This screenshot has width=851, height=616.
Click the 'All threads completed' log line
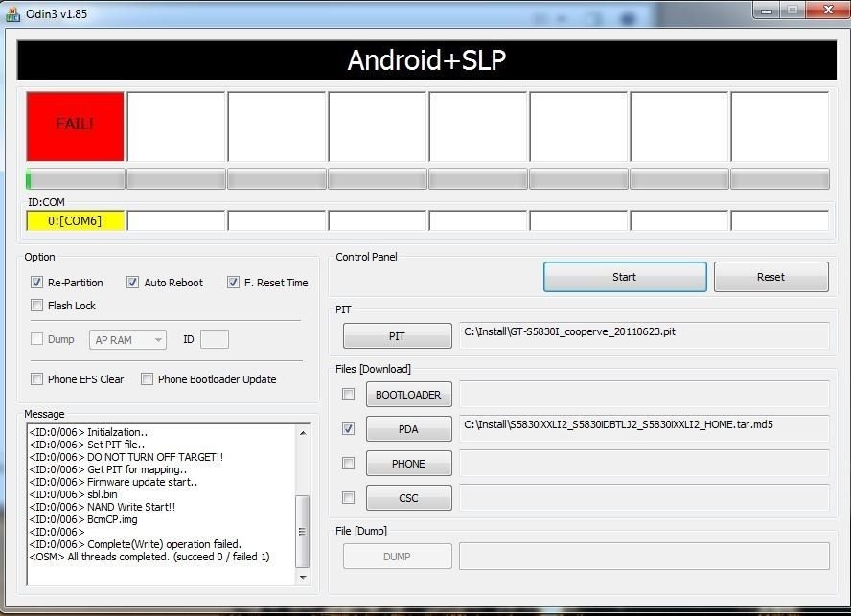[149, 557]
